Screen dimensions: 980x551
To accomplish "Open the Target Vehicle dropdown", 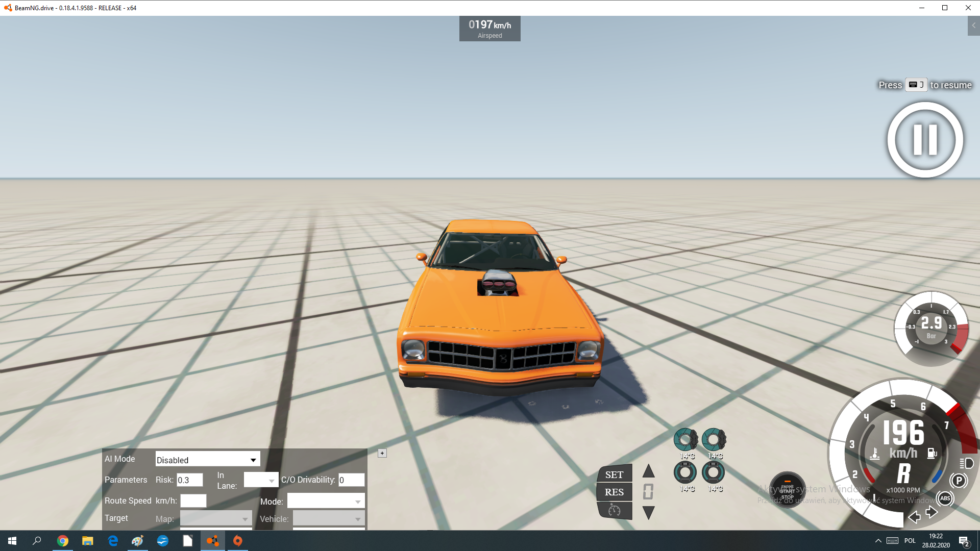I will point(329,518).
